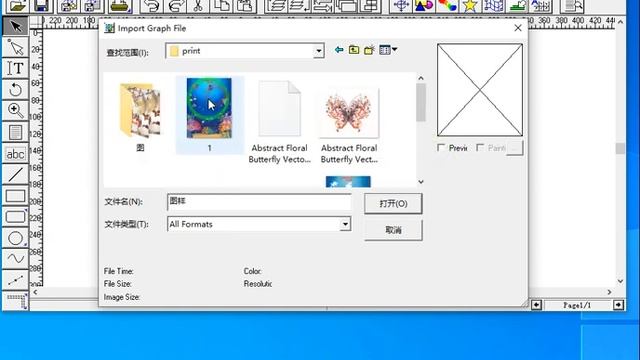Click the yellow star toolbar icon
The height and width of the screenshot is (360, 640).
470,6
